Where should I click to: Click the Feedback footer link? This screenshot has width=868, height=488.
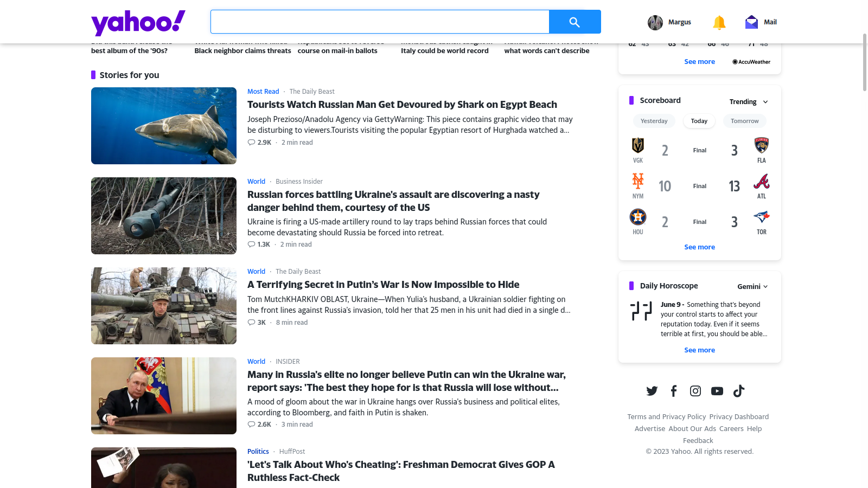698,441
